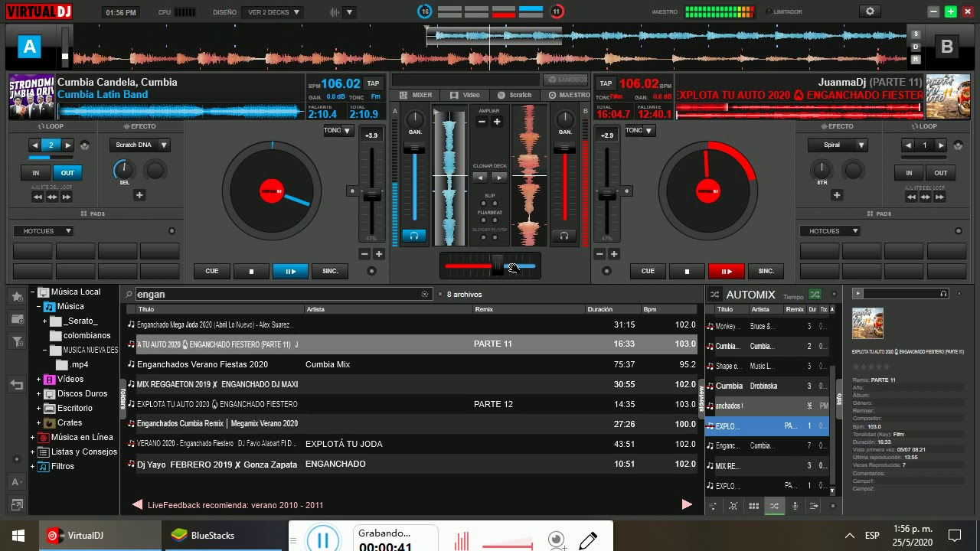Select the automix tab icon at sideview bottom
The width and height of the screenshot is (980, 551).
tap(774, 506)
